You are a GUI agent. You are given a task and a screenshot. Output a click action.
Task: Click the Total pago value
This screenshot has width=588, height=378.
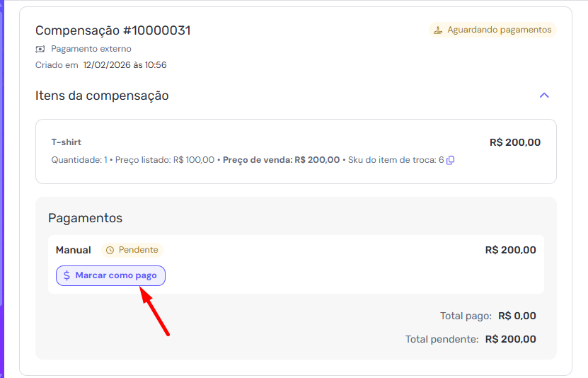click(517, 316)
